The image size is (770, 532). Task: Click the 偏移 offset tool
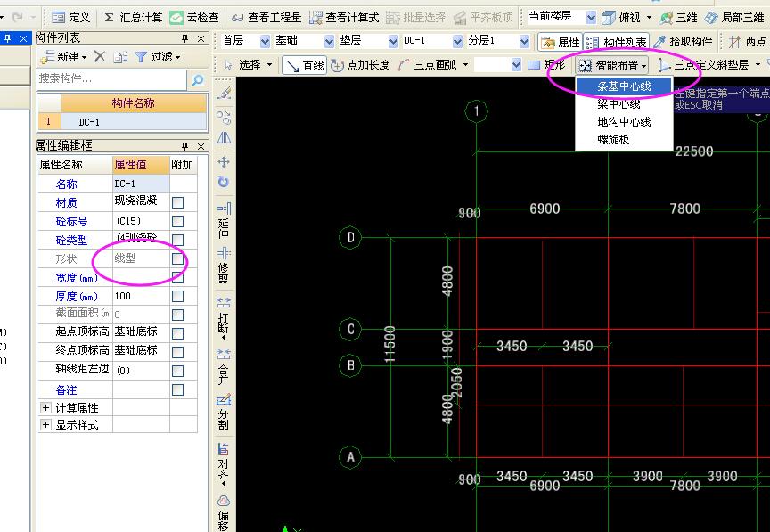coord(224,513)
